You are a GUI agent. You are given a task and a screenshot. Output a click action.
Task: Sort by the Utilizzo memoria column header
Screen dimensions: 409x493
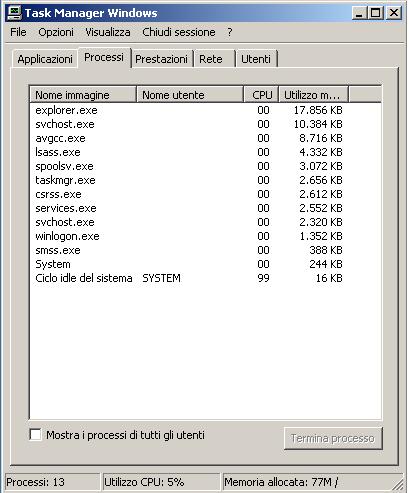click(313, 95)
